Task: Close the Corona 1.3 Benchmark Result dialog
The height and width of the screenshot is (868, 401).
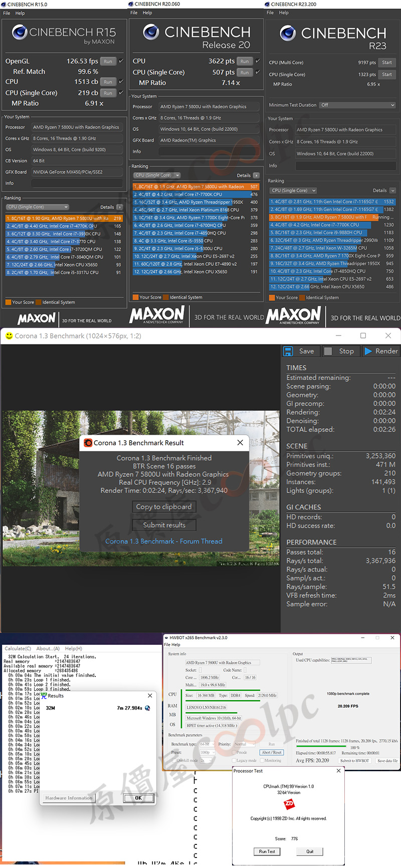Action: pos(240,442)
